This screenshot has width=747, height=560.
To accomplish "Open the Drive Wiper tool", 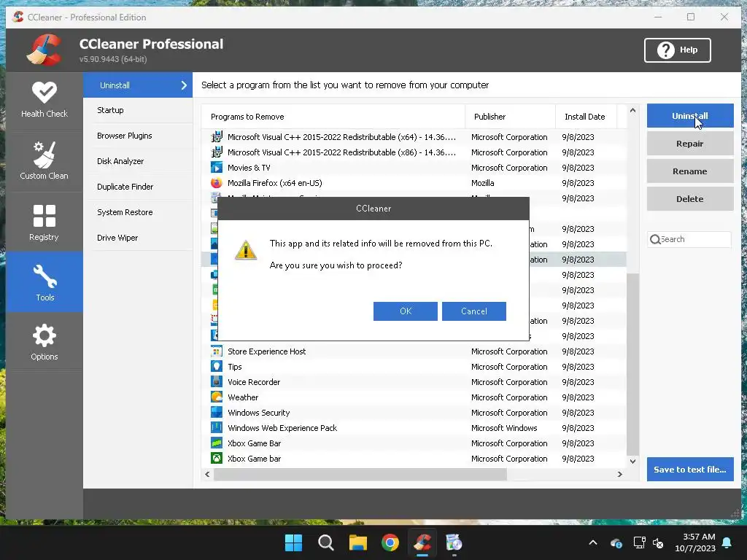I will pos(138,238).
